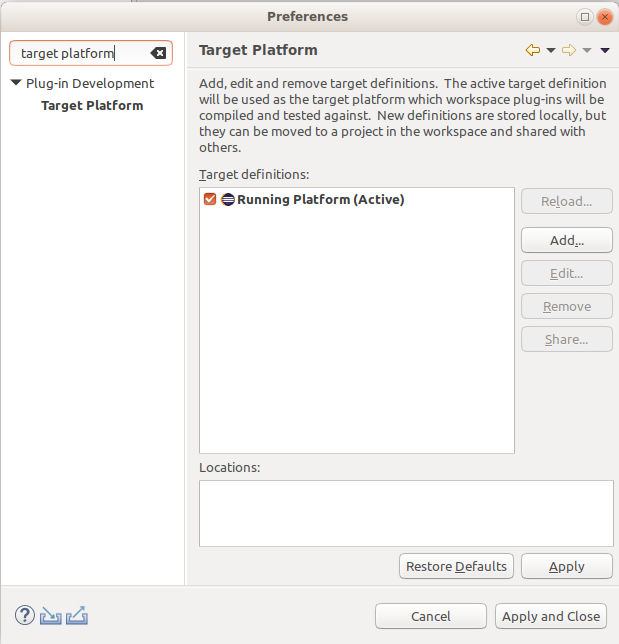Add a new target definition

(x=567, y=240)
